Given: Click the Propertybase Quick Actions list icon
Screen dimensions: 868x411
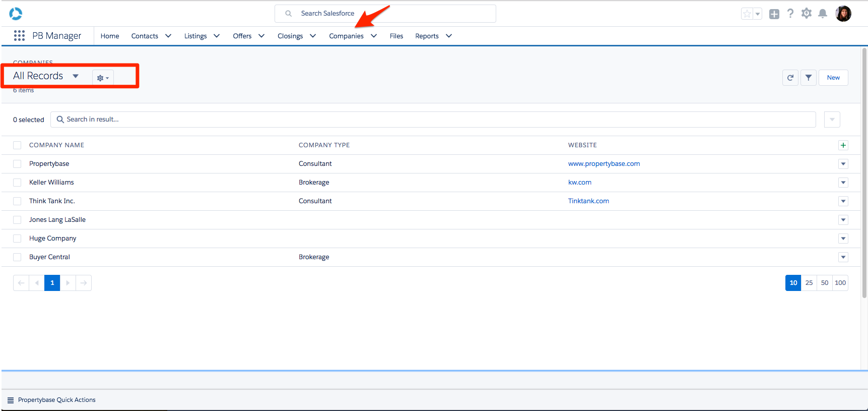Looking at the screenshot, I should (11, 400).
